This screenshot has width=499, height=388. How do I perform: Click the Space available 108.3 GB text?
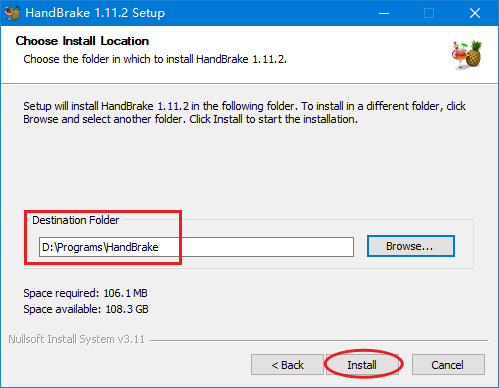pos(86,309)
